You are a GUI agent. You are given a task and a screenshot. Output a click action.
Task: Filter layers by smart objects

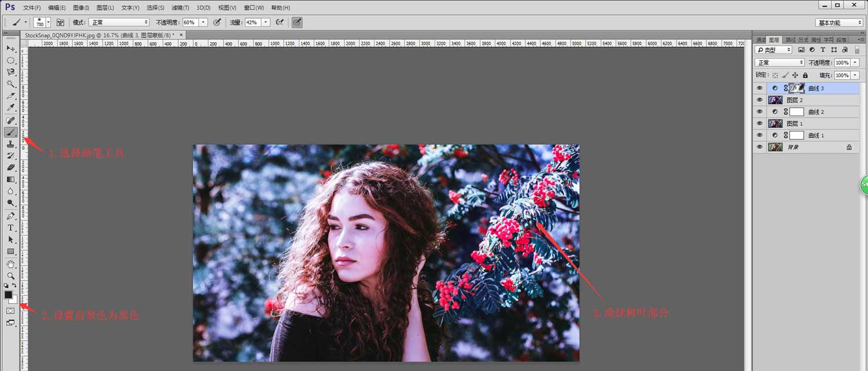pyautogui.click(x=844, y=50)
